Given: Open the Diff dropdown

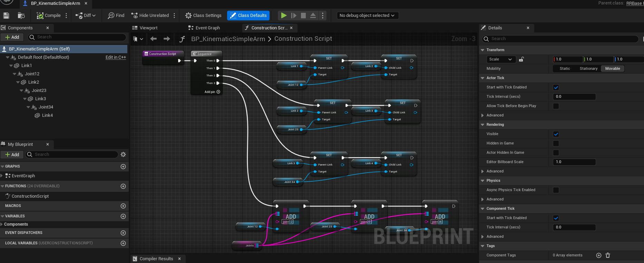Looking at the screenshot, I should pyautogui.click(x=86, y=16).
